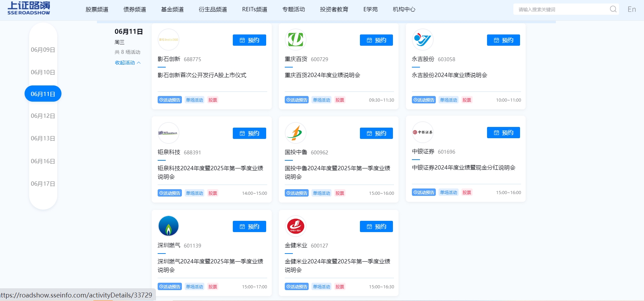The height and width of the screenshot is (301, 644).
Task: Open the 股票频道 menu
Action: (x=97, y=9)
